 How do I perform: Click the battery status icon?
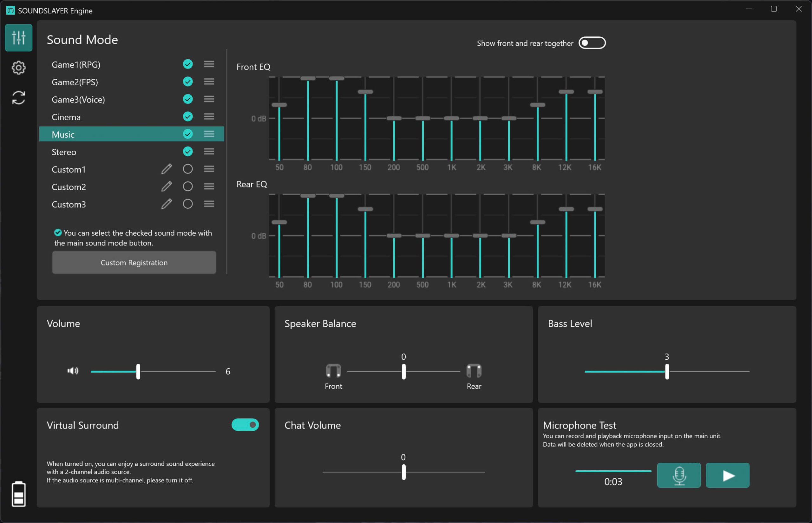coord(19,494)
